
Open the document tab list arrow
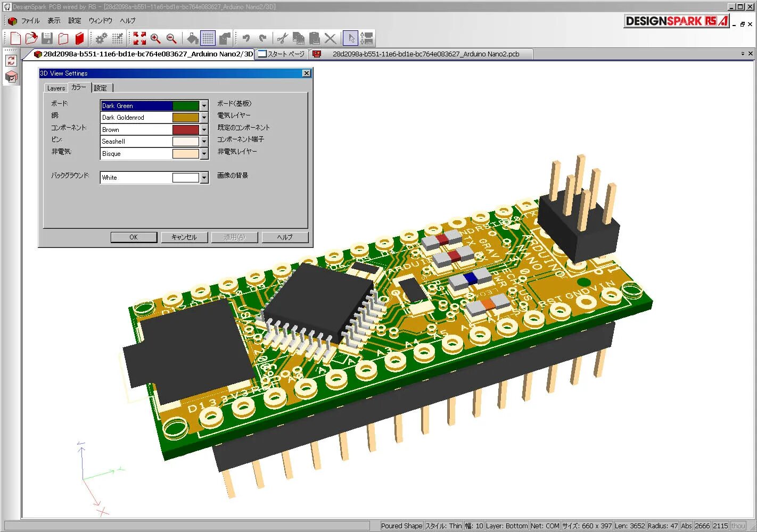point(743,54)
